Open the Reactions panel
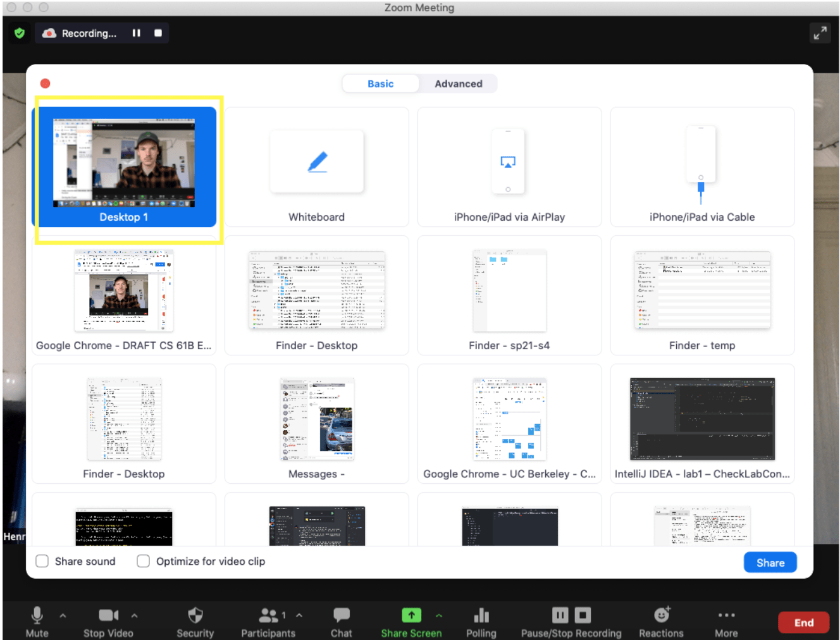840x640 pixels. [661, 615]
